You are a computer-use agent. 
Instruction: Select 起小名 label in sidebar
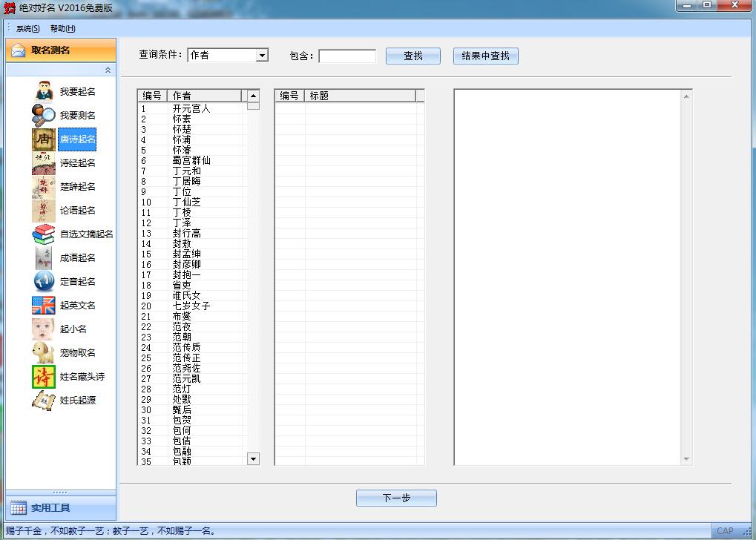pyautogui.click(x=73, y=329)
